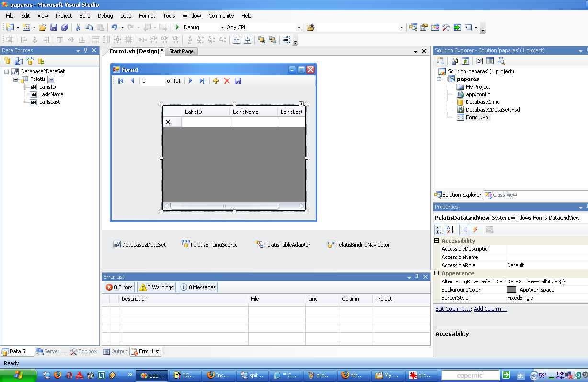
Task: Click the Copernic search box in taskbar
Action: point(470,375)
